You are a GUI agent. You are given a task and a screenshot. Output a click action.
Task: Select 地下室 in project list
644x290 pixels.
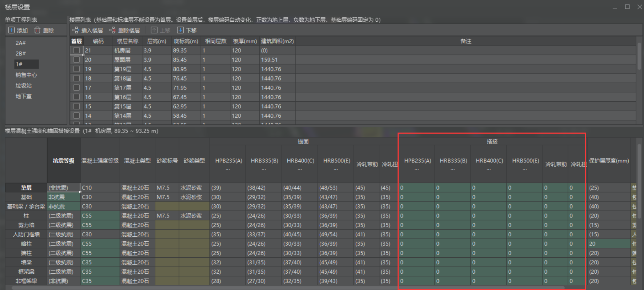[x=23, y=96]
